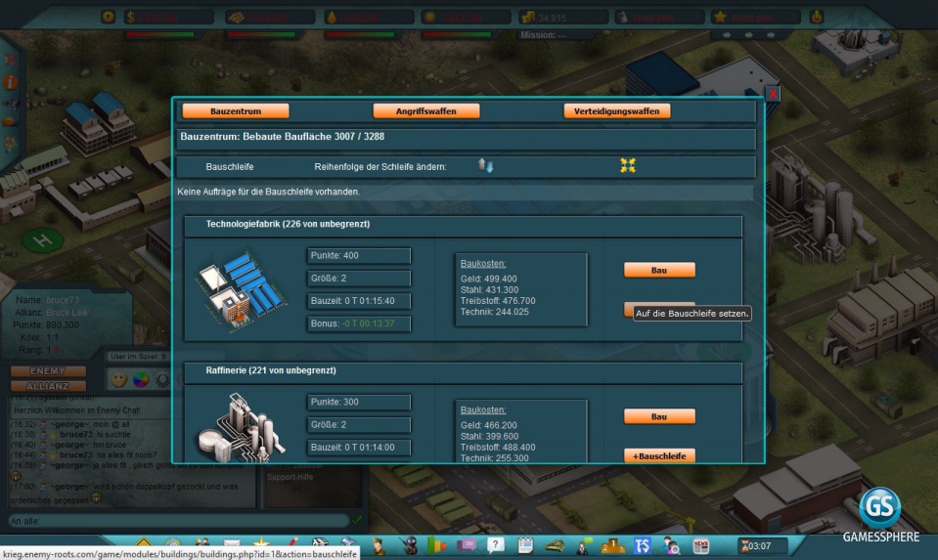Click the Raffinerie building thumbnail
The image size is (938, 560).
(241, 427)
